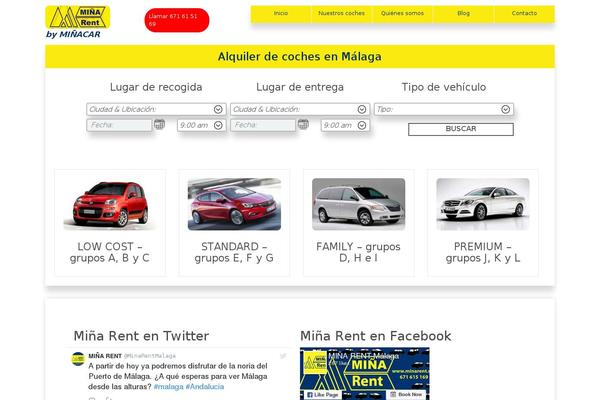Expand return Ciudad & Ubicación dropdown
This screenshot has width=600, height=400.
[300, 109]
